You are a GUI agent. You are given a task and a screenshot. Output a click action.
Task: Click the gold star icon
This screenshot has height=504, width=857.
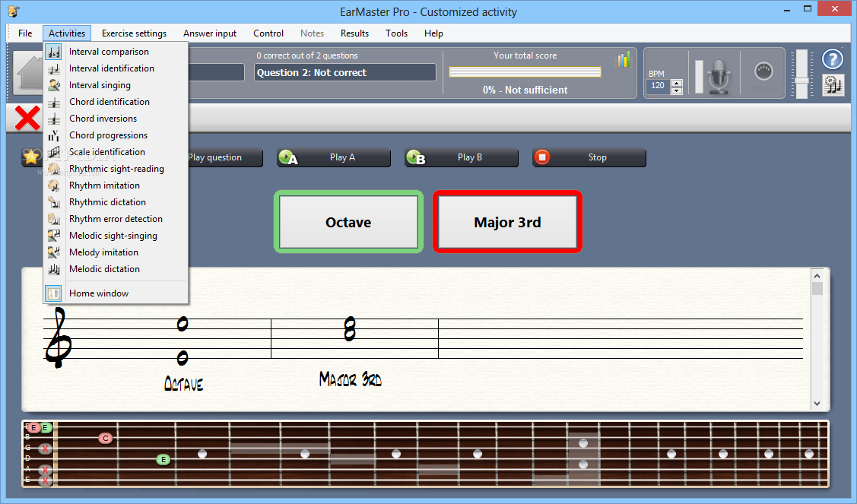click(31, 157)
